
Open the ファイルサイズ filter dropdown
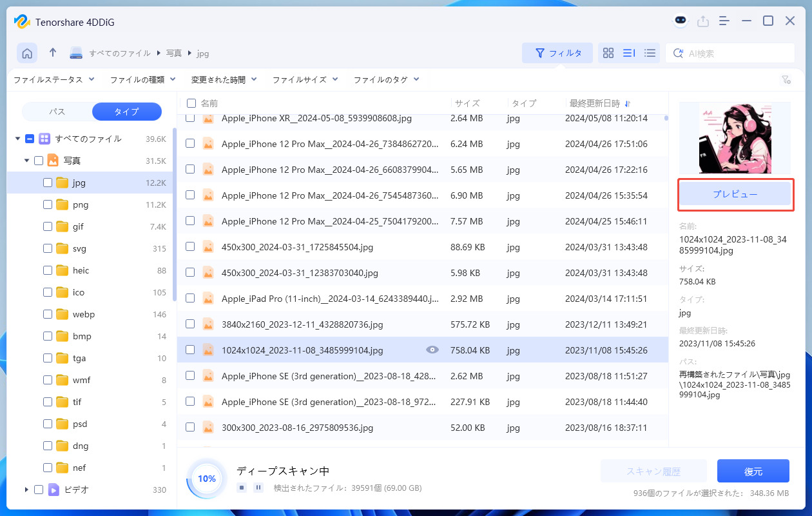tap(305, 79)
